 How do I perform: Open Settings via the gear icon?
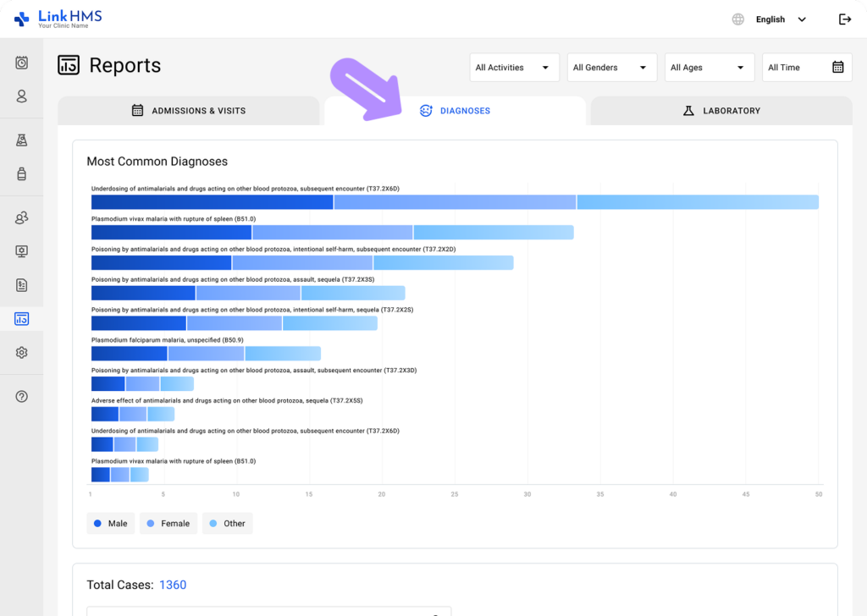point(21,351)
